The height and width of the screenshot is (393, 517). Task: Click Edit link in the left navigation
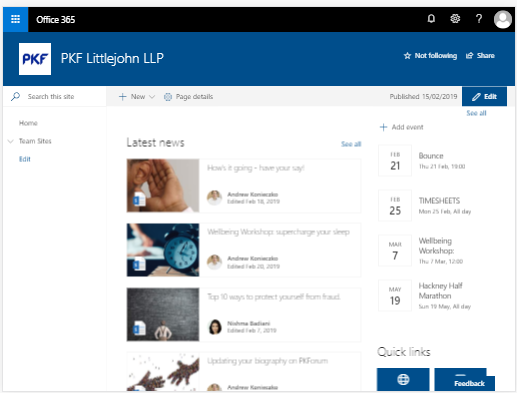[25, 159]
